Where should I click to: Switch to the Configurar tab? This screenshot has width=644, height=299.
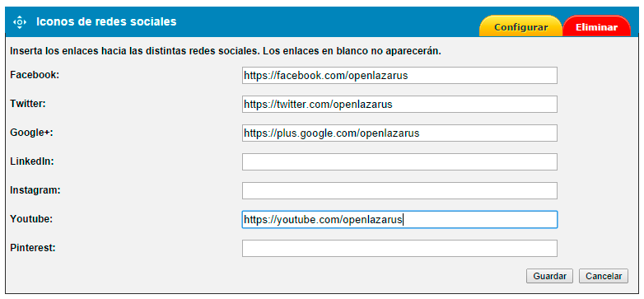pyautogui.click(x=520, y=26)
